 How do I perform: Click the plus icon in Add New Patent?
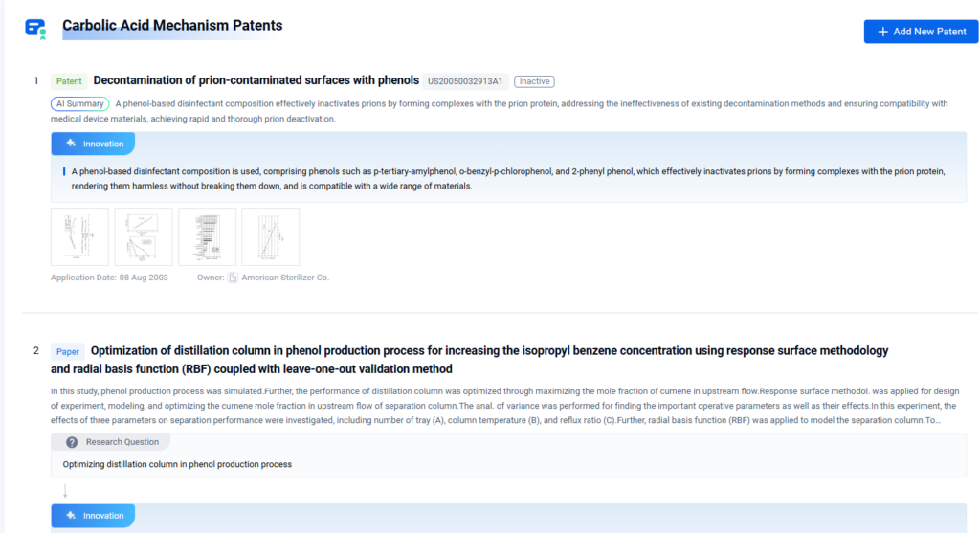pyautogui.click(x=882, y=32)
